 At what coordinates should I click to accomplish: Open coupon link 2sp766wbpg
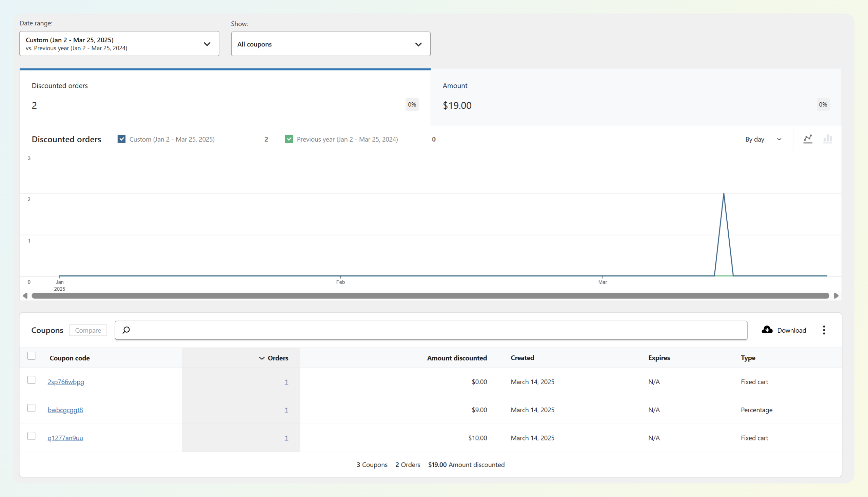click(x=66, y=382)
